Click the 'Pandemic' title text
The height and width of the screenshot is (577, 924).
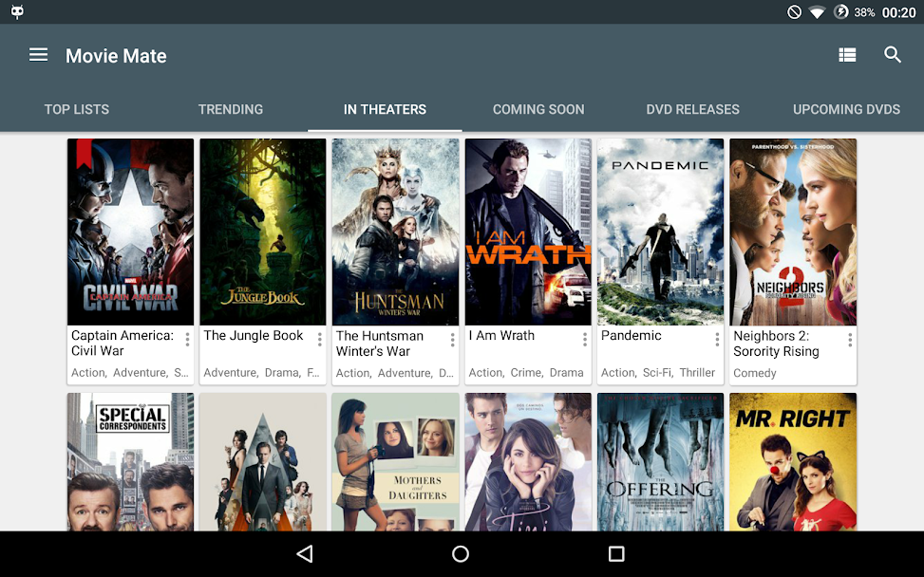click(632, 336)
